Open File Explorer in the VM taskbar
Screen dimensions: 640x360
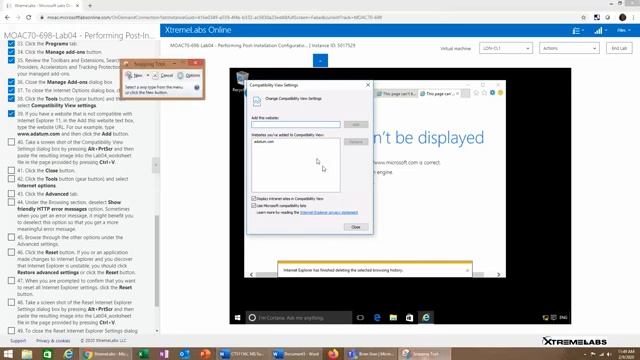tap(393, 318)
